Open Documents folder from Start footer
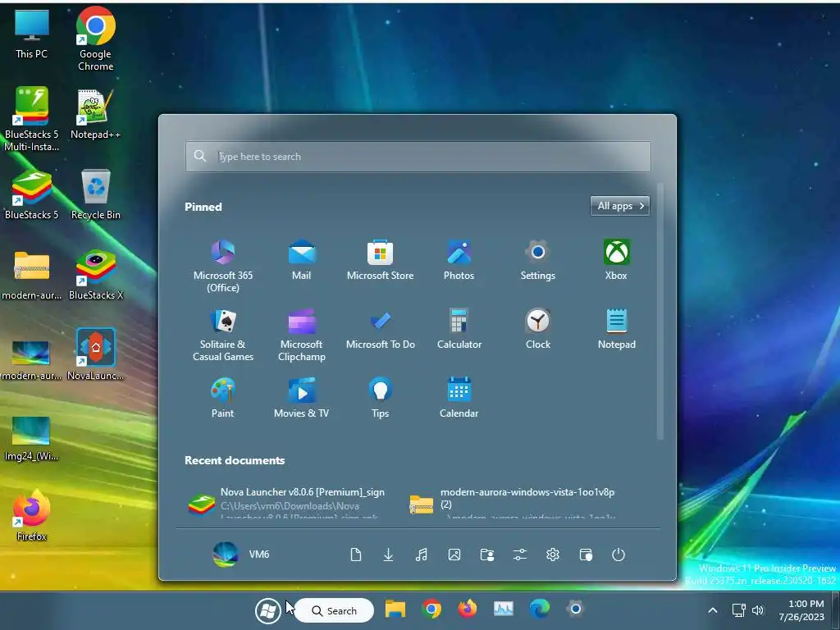This screenshot has width=840, height=630. pyautogui.click(x=356, y=555)
